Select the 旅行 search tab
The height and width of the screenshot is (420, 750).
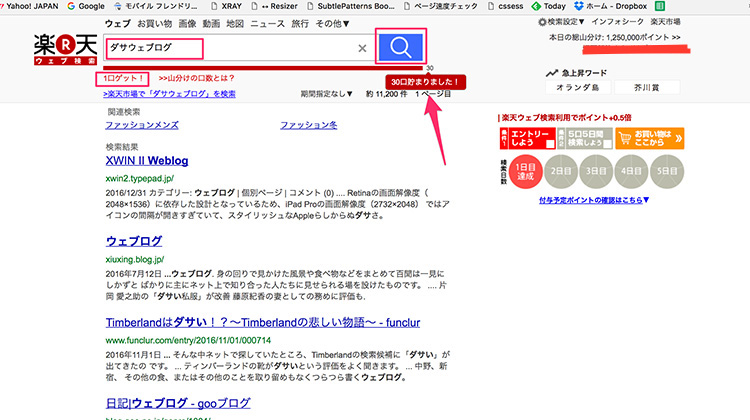[x=300, y=23]
